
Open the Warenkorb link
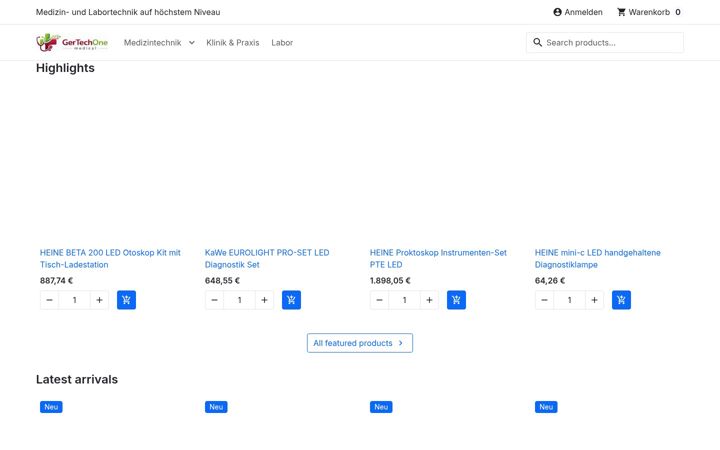coord(649,12)
